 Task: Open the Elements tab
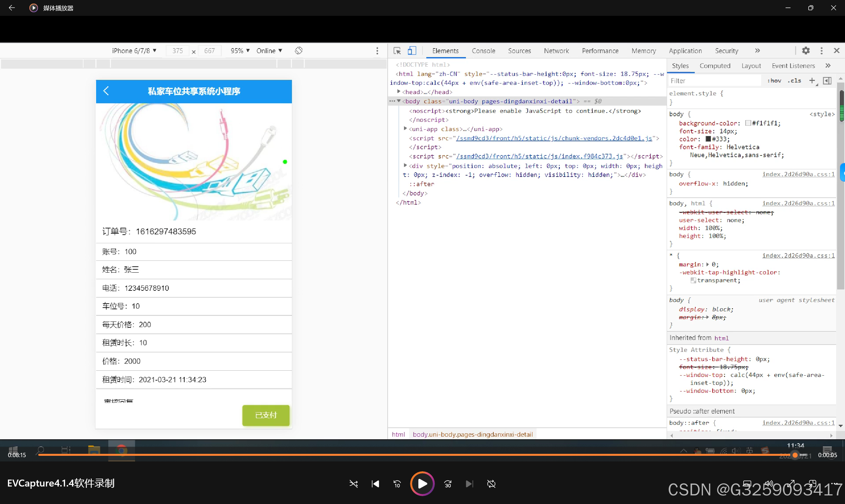point(445,51)
